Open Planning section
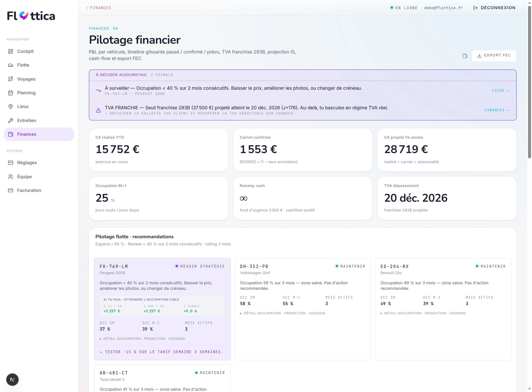532x392 pixels. point(39,93)
